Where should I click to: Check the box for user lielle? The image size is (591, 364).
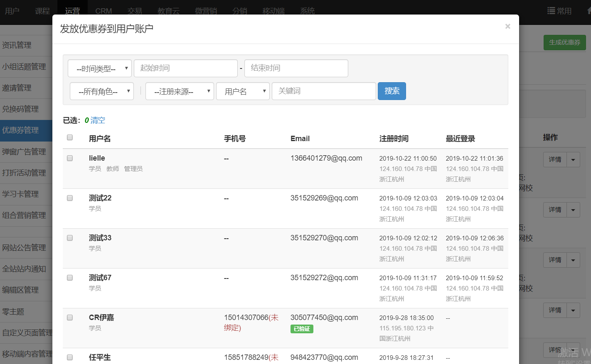pyautogui.click(x=70, y=158)
